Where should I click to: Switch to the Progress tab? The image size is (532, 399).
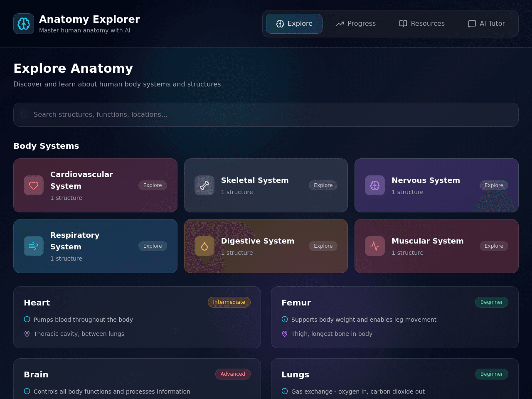[x=356, y=24]
